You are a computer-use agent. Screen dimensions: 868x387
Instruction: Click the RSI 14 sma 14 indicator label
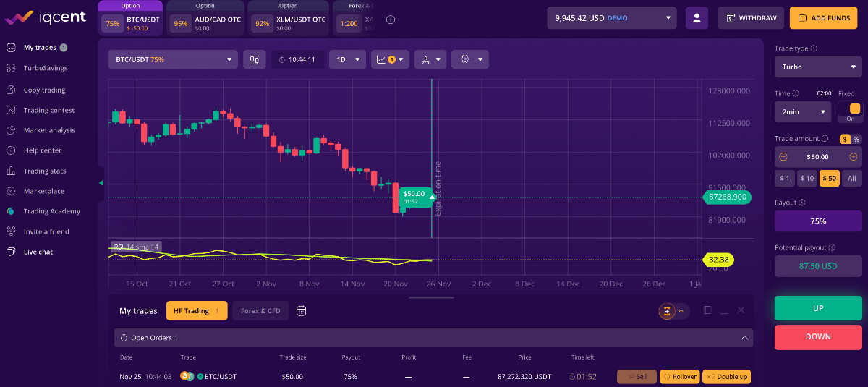pyautogui.click(x=135, y=247)
